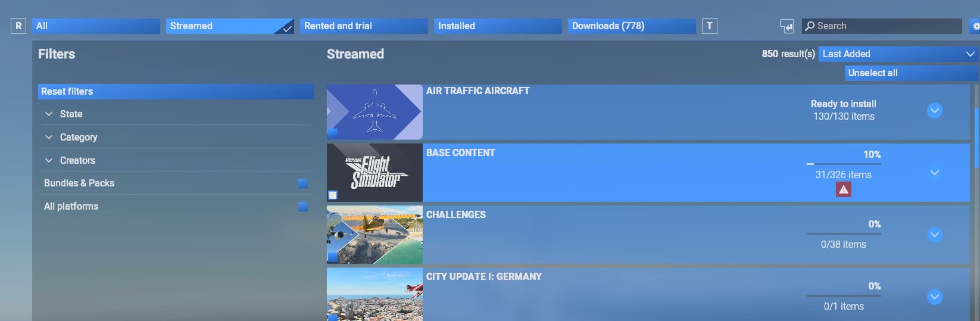Click the AIR TRAFFIC AIRCRAFT title
Viewport: 980px width, 321px height.
click(x=477, y=91)
